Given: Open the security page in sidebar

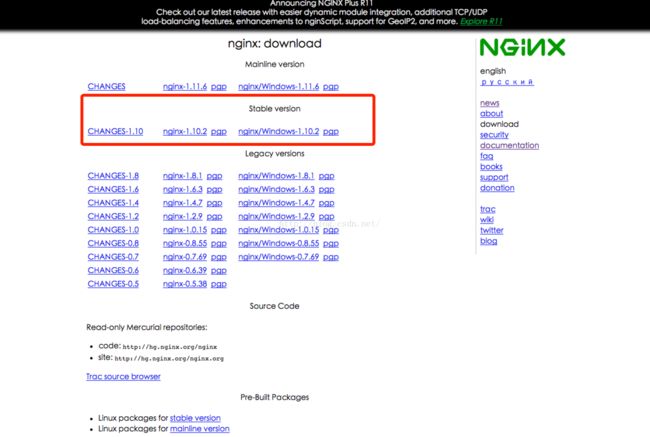Looking at the screenshot, I should [494, 135].
